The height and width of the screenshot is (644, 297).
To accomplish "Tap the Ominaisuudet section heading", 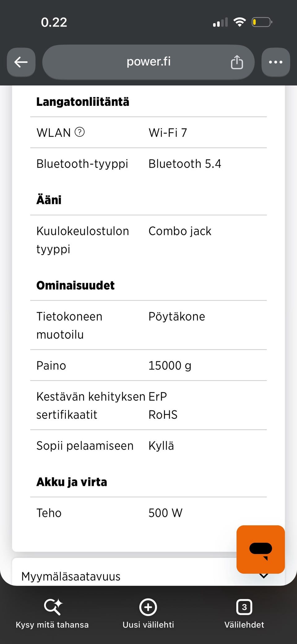I will click(x=75, y=285).
